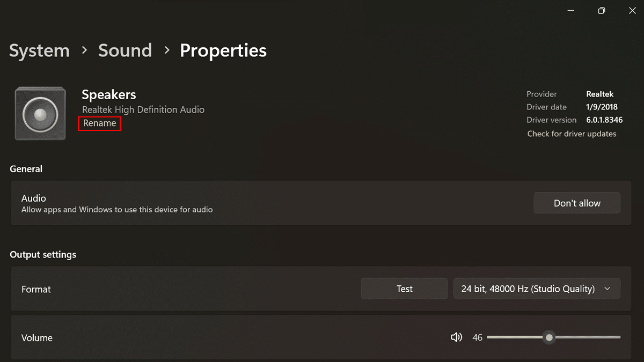The height and width of the screenshot is (362, 644).
Task: Minimize the Settings window
Action: [x=572, y=11]
